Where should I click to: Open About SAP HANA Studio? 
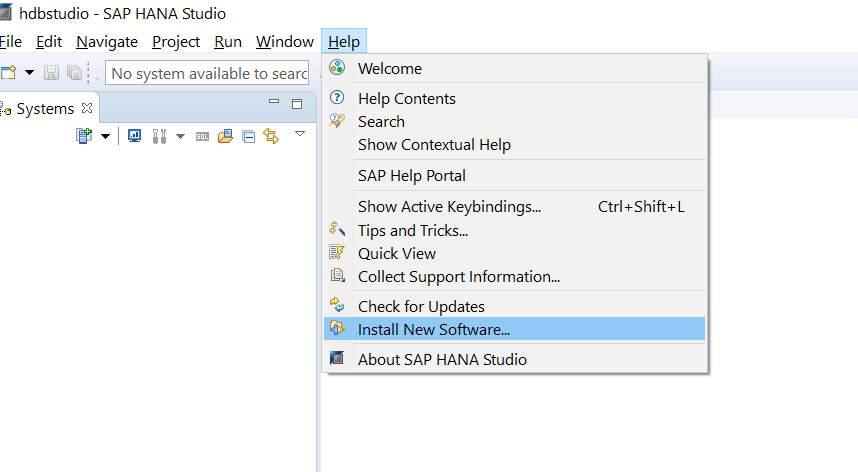(x=442, y=359)
